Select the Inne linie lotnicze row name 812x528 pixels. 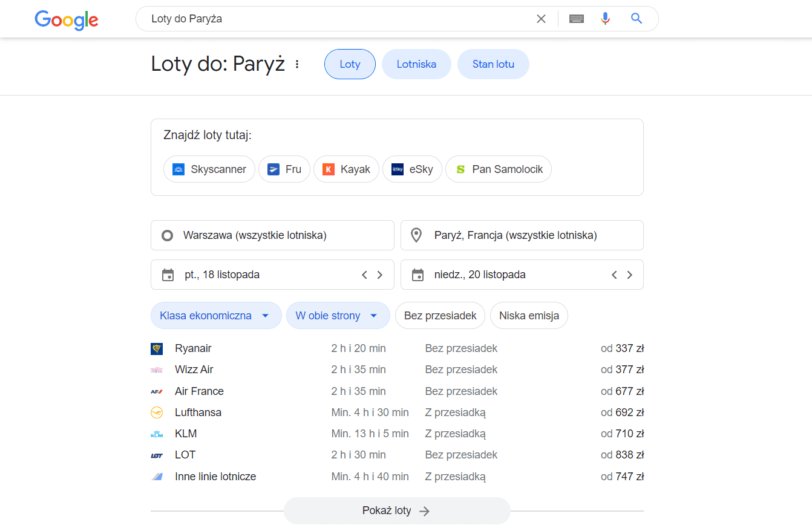(215, 477)
